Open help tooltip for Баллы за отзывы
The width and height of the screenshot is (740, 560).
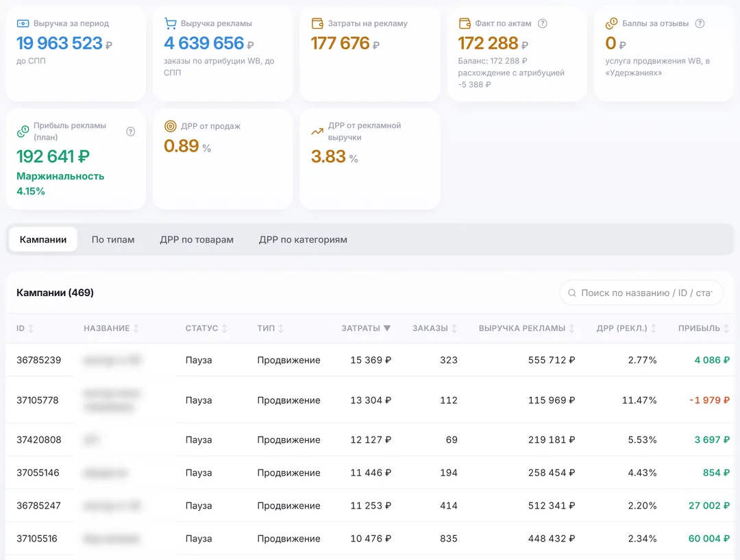click(700, 23)
